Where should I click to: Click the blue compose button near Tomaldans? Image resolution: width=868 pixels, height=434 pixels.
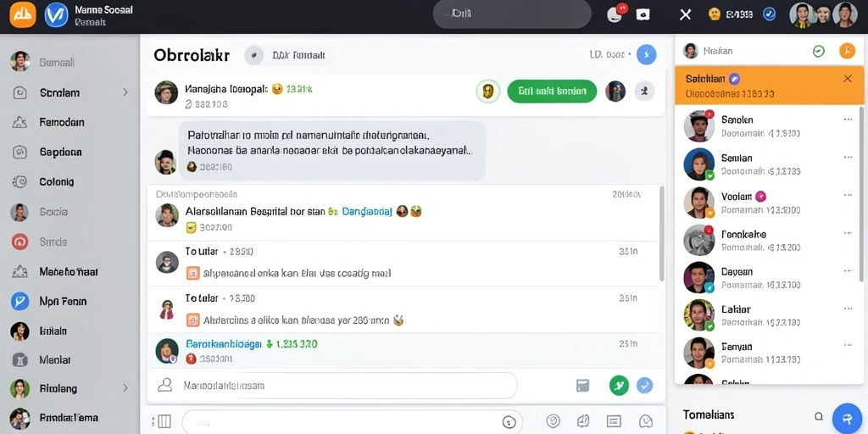coord(847,416)
